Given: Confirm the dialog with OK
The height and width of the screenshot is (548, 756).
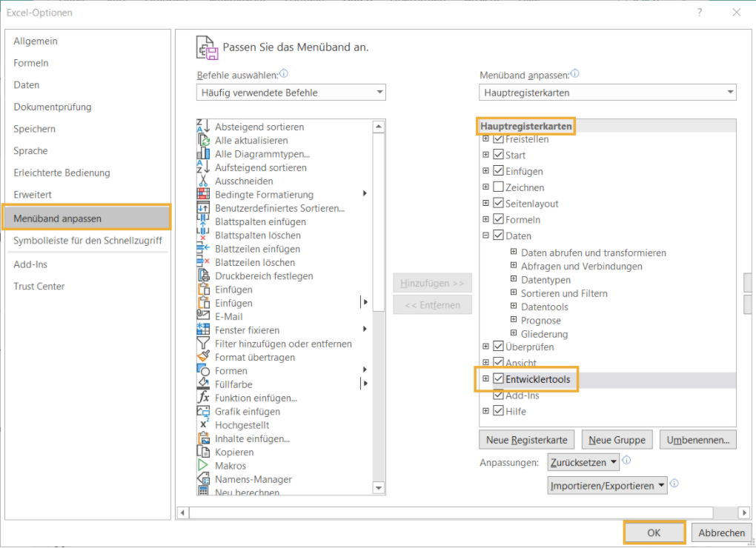Looking at the screenshot, I should tap(653, 532).
